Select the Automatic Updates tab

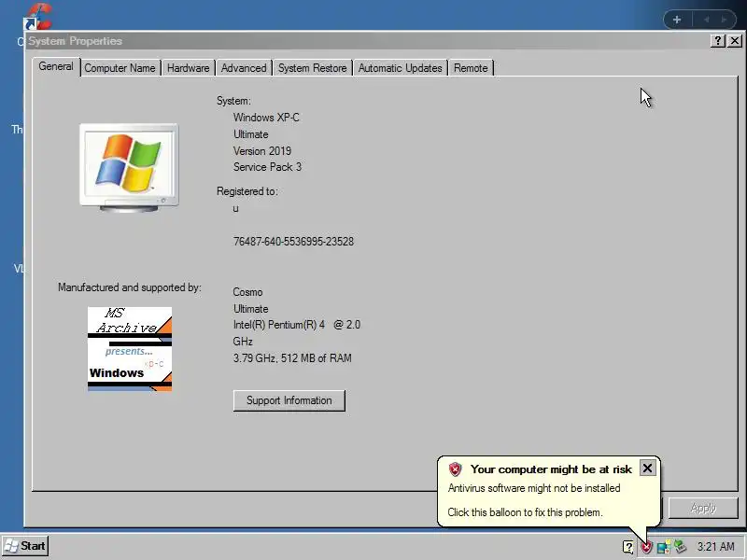(x=401, y=68)
